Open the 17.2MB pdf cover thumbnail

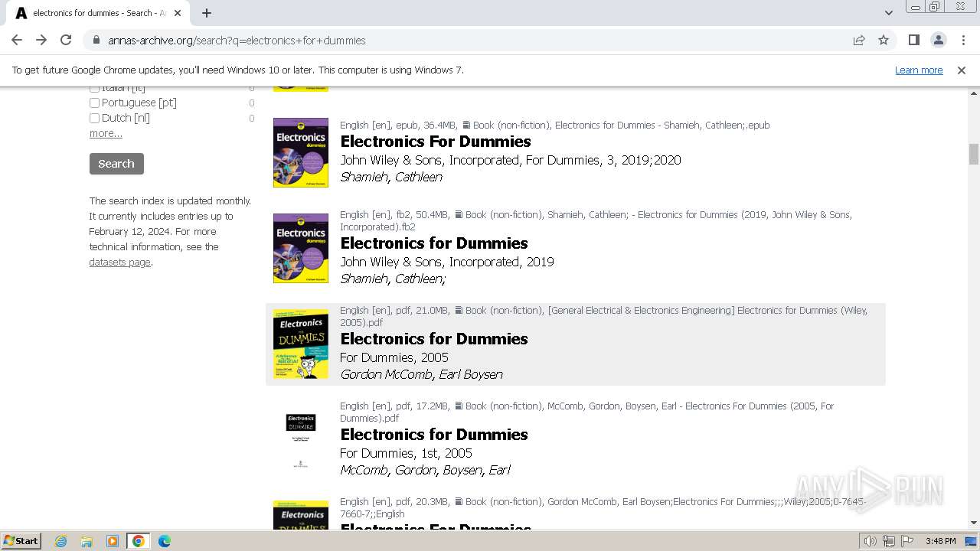[x=301, y=439]
